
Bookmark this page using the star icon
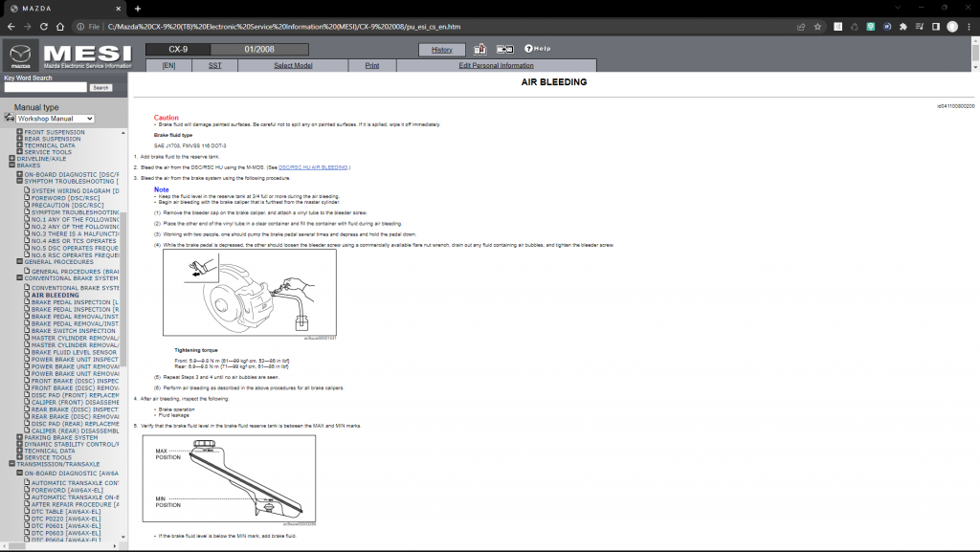click(x=817, y=26)
